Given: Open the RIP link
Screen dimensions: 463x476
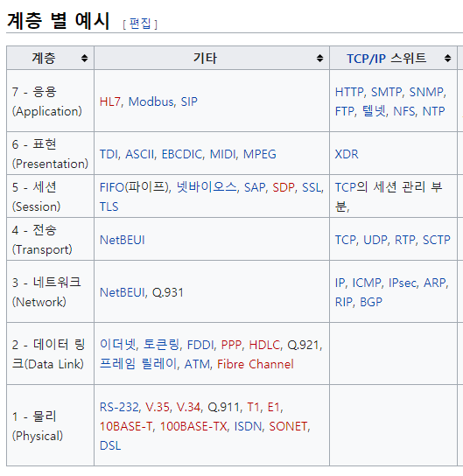Looking at the screenshot, I should point(343,303).
